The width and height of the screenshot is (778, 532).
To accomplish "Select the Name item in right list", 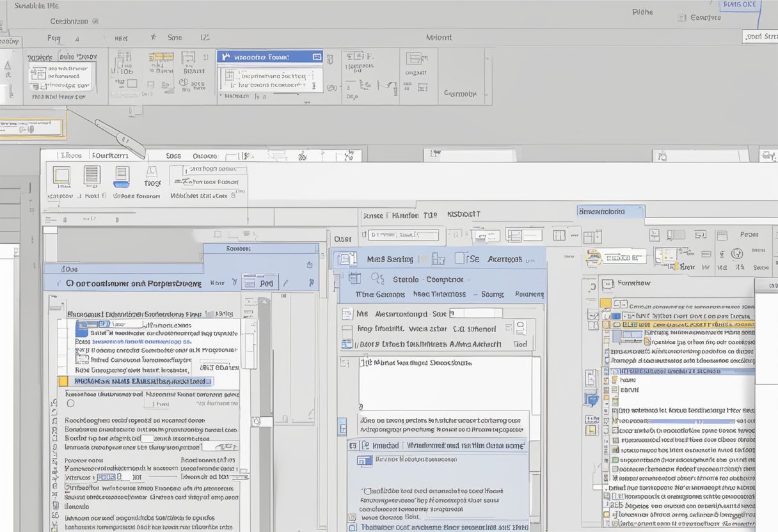I will (629, 380).
